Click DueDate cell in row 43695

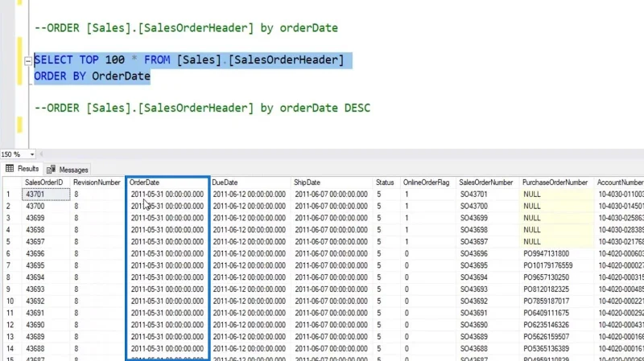pyautogui.click(x=250, y=265)
